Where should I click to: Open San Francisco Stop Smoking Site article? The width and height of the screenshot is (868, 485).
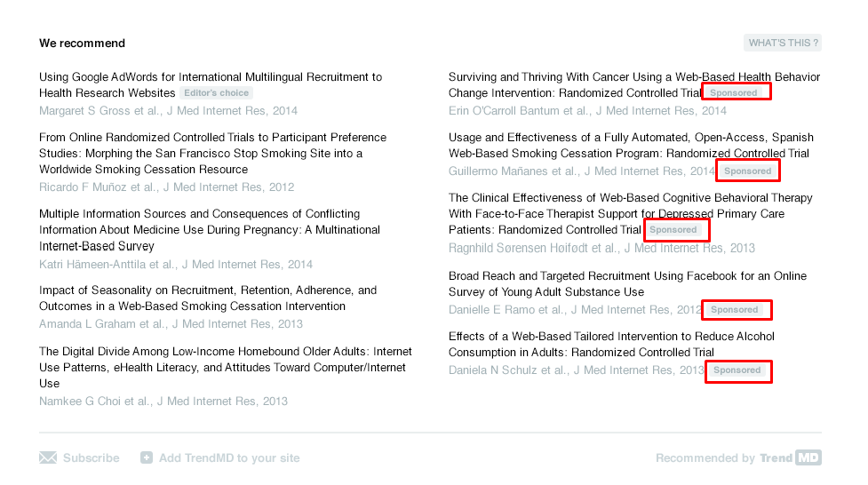(x=212, y=154)
